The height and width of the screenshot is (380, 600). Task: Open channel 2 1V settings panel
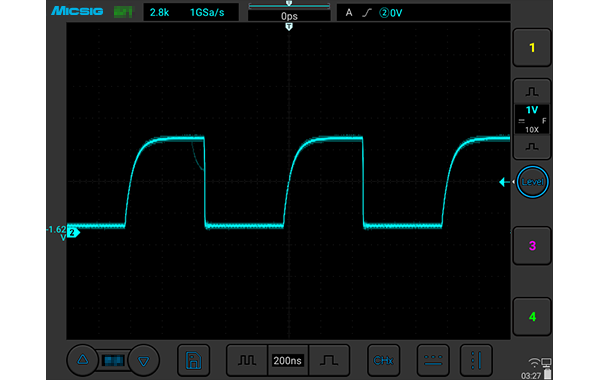pyautogui.click(x=532, y=119)
